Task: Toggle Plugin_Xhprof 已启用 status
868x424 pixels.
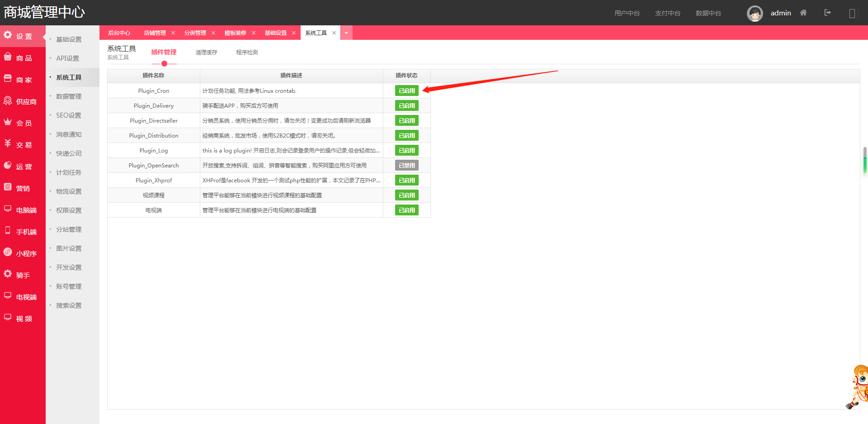Action: point(407,180)
